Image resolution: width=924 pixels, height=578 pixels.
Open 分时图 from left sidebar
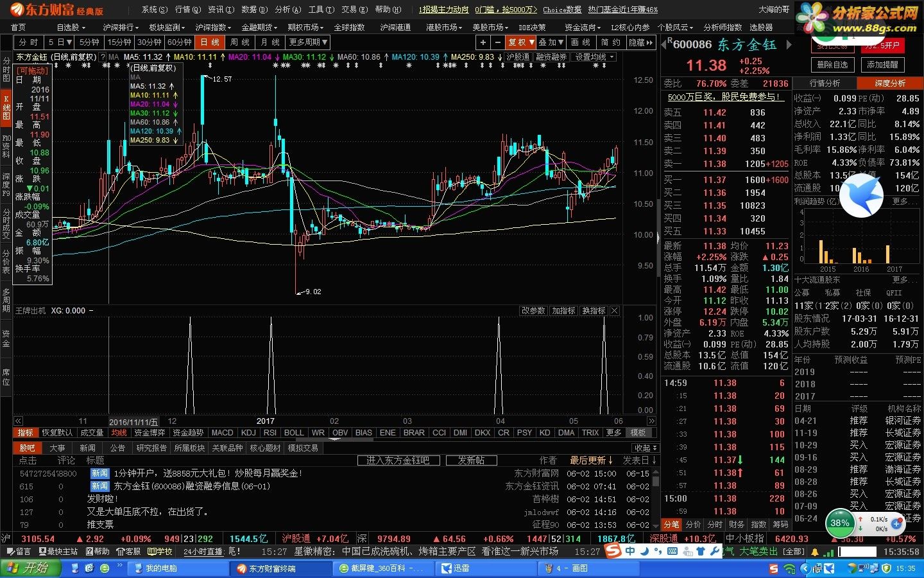pyautogui.click(x=6, y=69)
